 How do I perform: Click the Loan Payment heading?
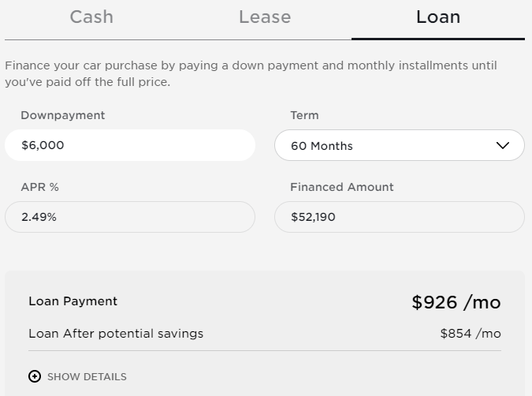click(73, 301)
